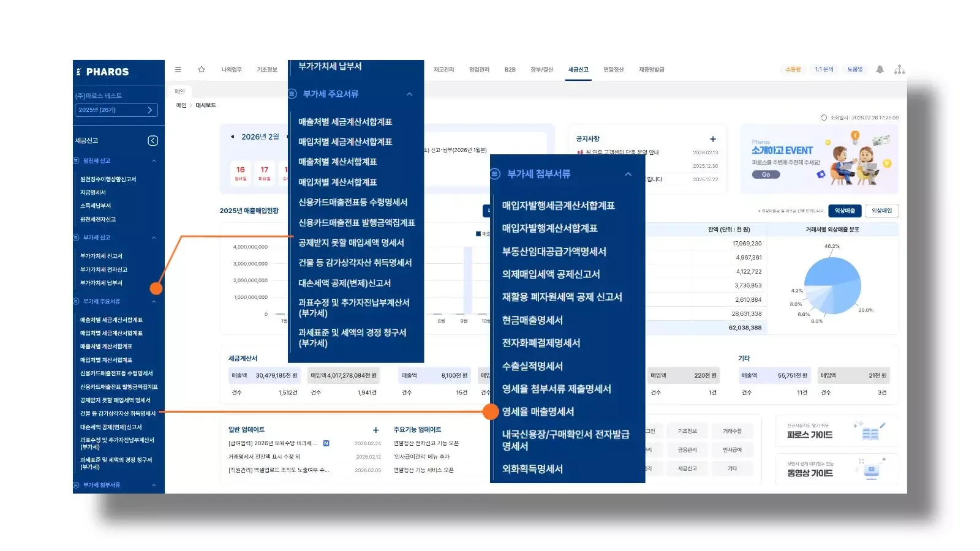
Task: Switch to the 외상매입 view
Action: click(x=883, y=211)
